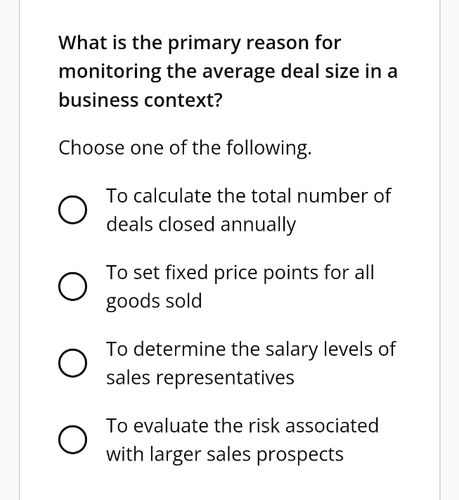Click the 'sales representatives' answer line
This screenshot has height=500, width=459.
200,378
